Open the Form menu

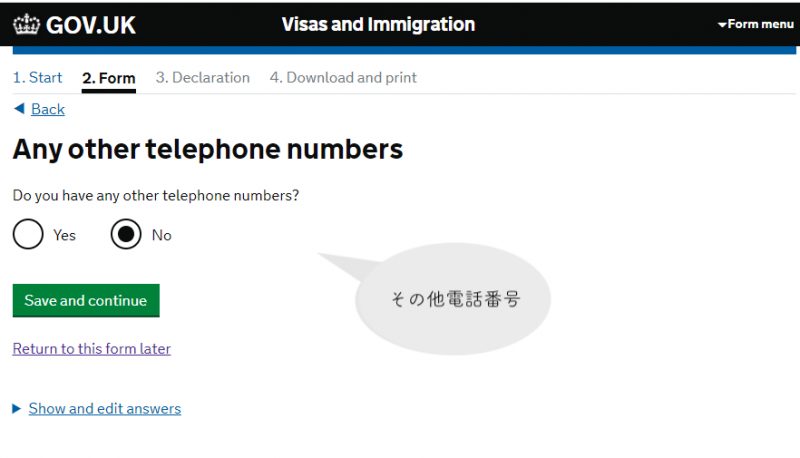(756, 24)
